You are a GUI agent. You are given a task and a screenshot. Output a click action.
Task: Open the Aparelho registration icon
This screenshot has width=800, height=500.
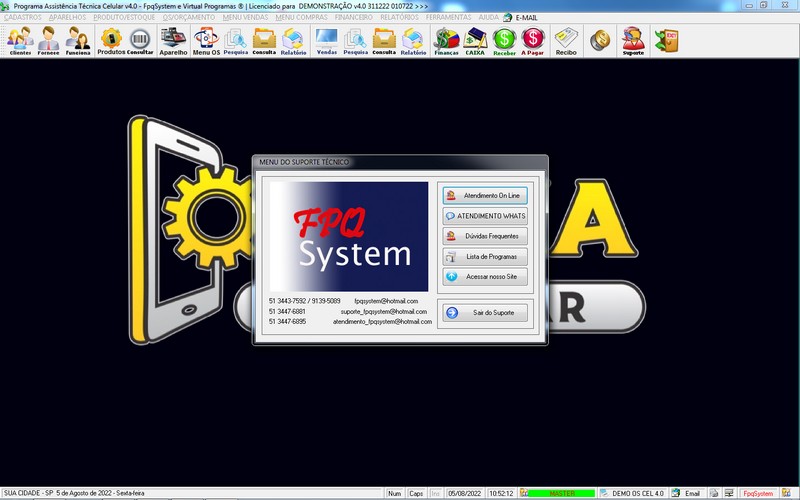[173, 40]
